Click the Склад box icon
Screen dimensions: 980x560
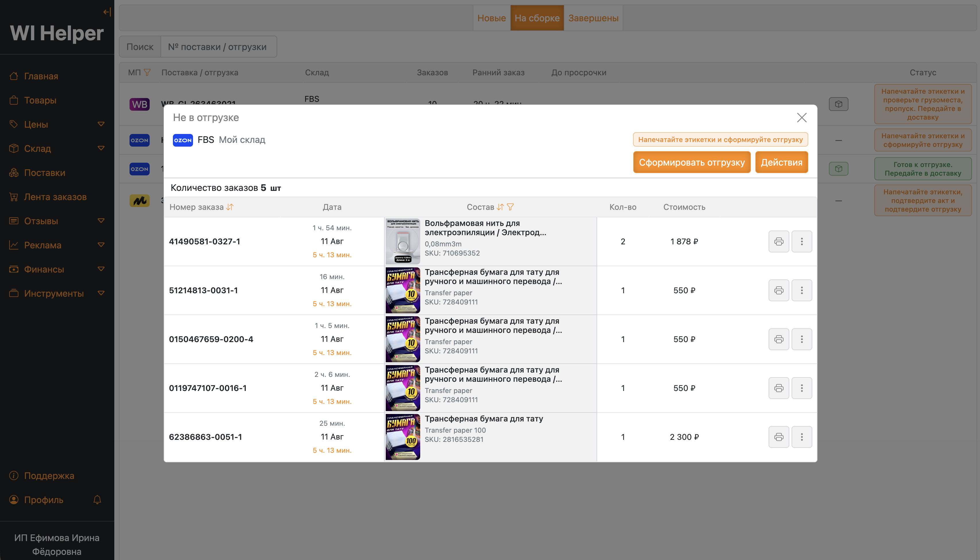point(14,148)
